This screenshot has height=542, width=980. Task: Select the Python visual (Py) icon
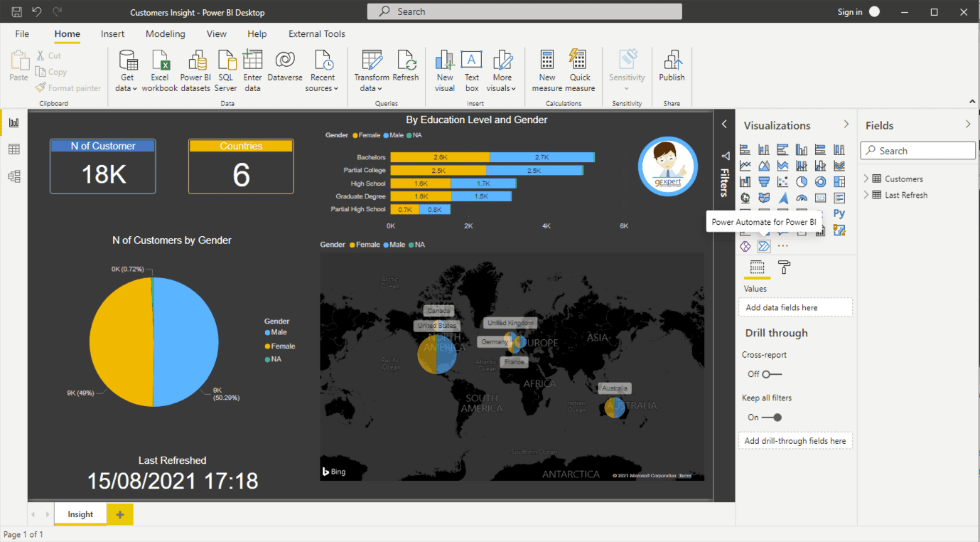point(840,214)
